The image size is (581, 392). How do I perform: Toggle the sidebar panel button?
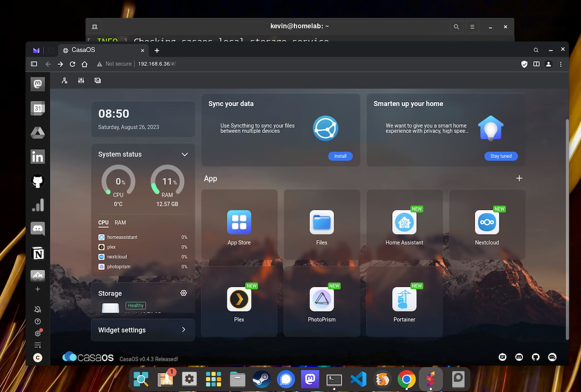pyautogui.click(x=34, y=64)
